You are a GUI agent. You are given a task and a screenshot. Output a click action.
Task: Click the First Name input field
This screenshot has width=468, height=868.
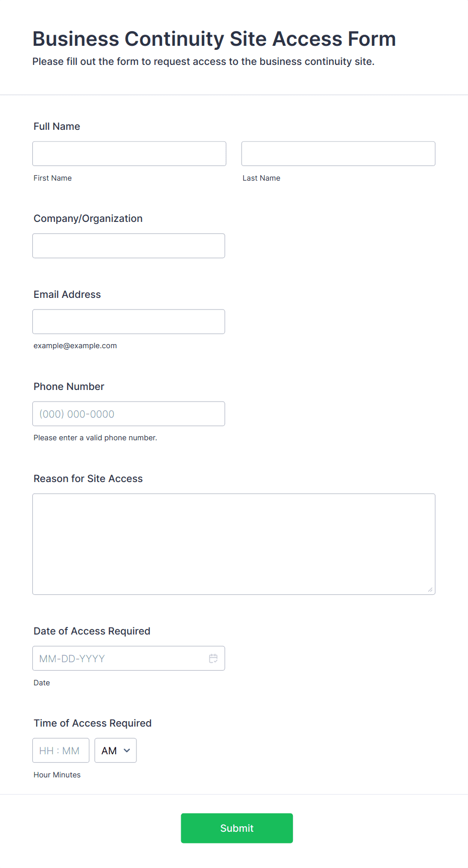pos(129,153)
